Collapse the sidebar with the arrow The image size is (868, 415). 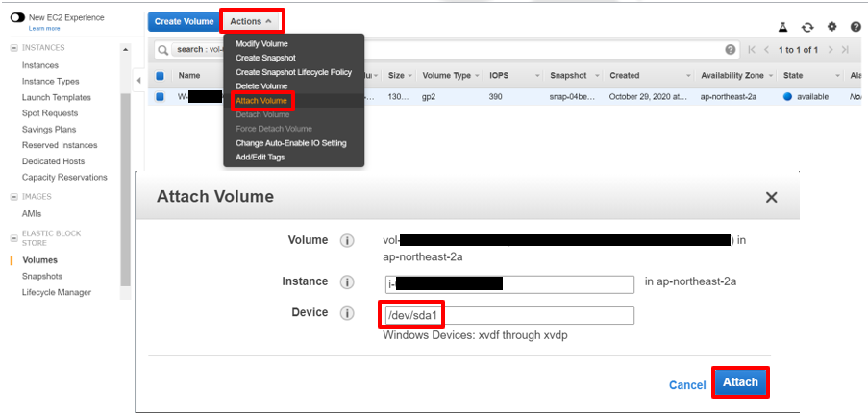[138, 81]
